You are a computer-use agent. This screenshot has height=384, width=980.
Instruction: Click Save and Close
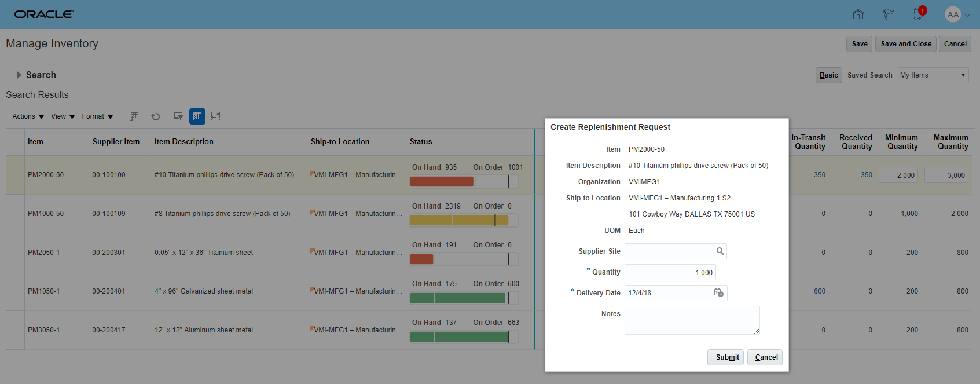pos(906,44)
